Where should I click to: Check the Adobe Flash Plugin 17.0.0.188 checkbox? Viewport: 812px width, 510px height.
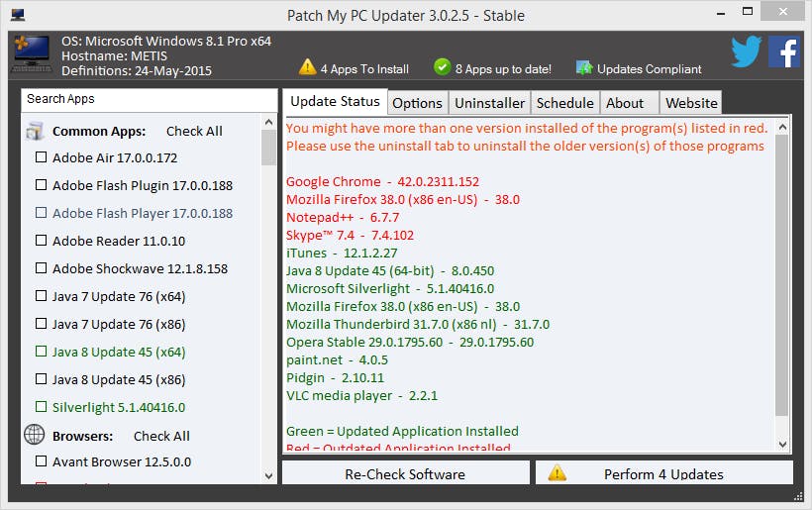tap(41, 185)
